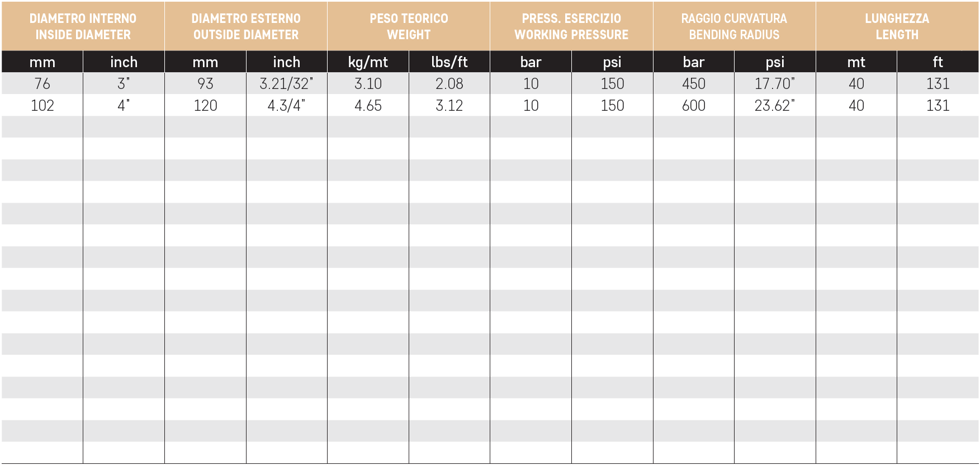This screenshot has width=980, height=465.
Task: Click outside diameter cell 3.21/32"
Action: pyautogui.click(x=287, y=84)
